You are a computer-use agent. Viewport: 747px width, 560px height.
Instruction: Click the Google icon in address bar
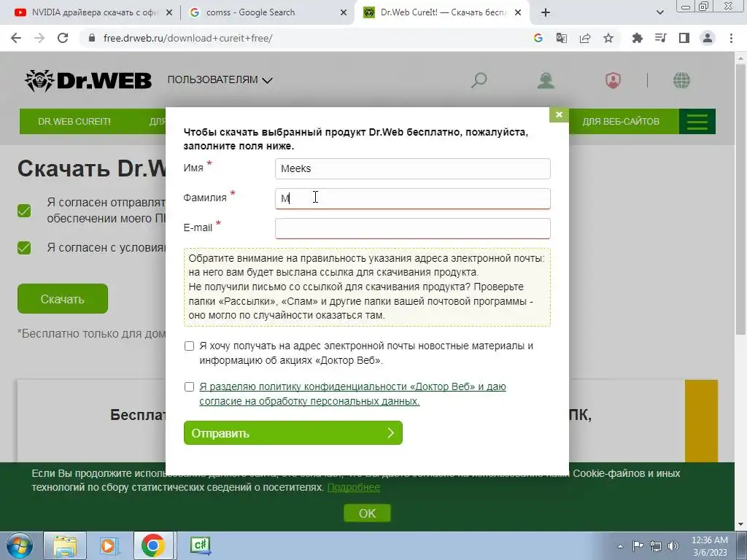(538, 38)
